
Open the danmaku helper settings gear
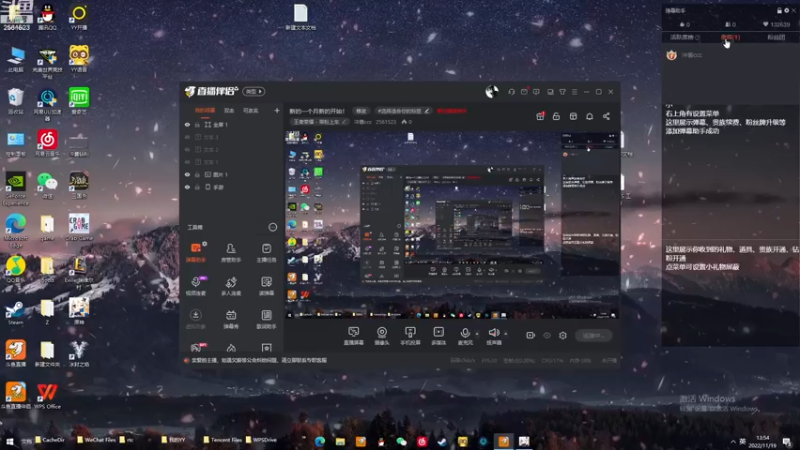[786, 10]
